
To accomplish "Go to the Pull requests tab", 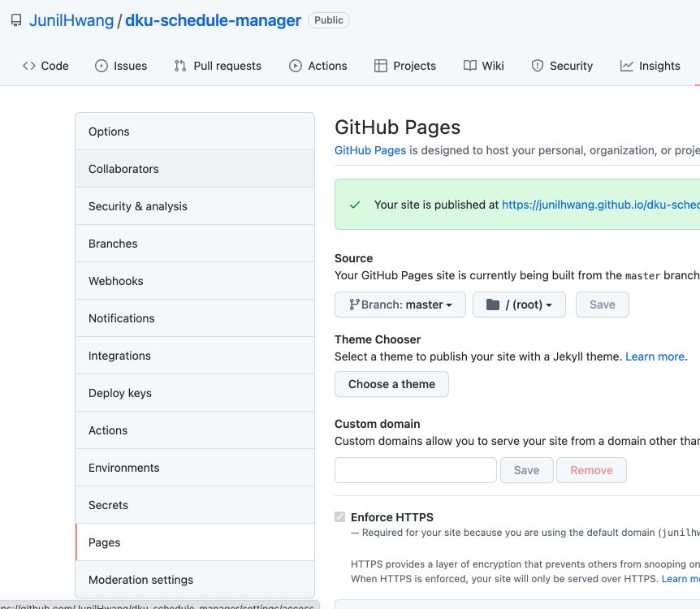I will (x=218, y=66).
